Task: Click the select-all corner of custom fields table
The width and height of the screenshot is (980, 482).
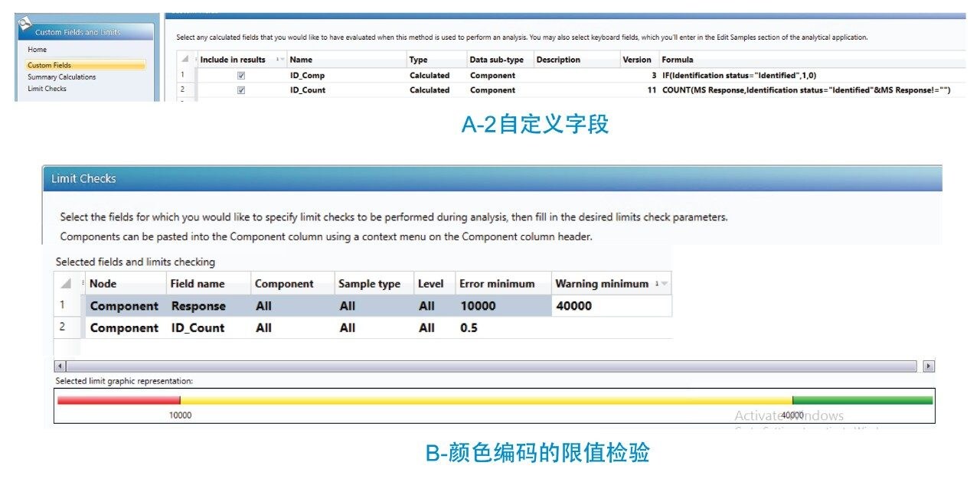Action: tap(185, 60)
